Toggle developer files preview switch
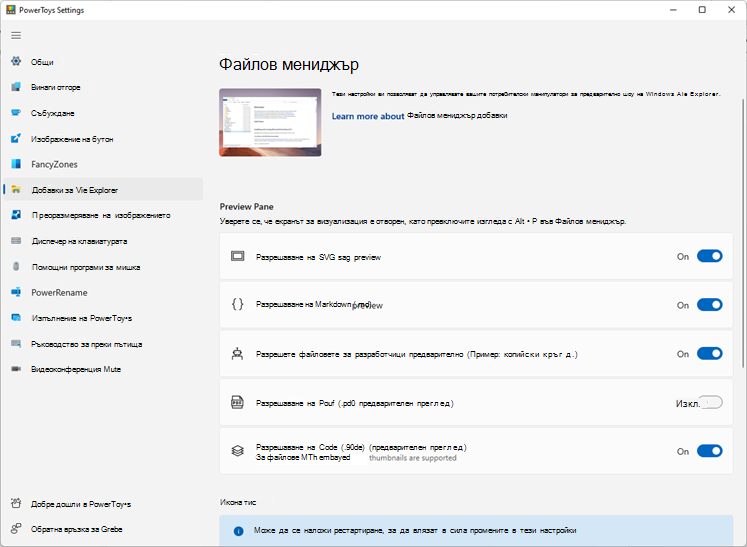Image resolution: width=747 pixels, height=547 pixels. tap(710, 354)
